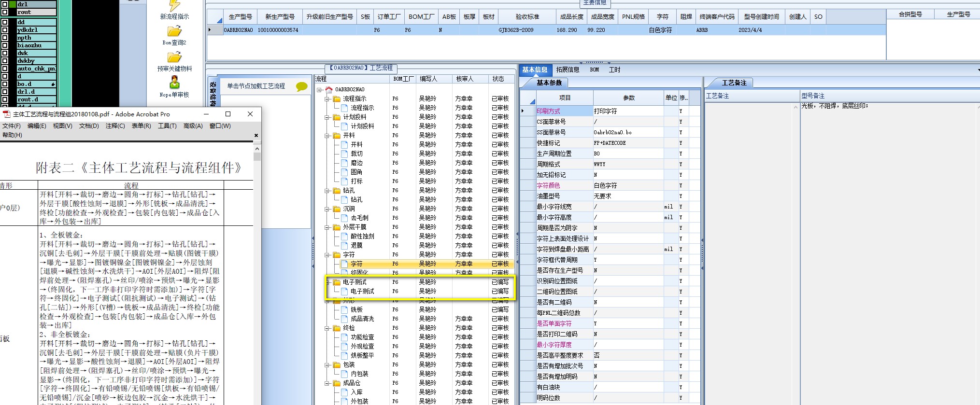Viewport: 980px width, 405px height.
Task: Open the 工具(T) menu in Acrobat
Action: (167, 126)
